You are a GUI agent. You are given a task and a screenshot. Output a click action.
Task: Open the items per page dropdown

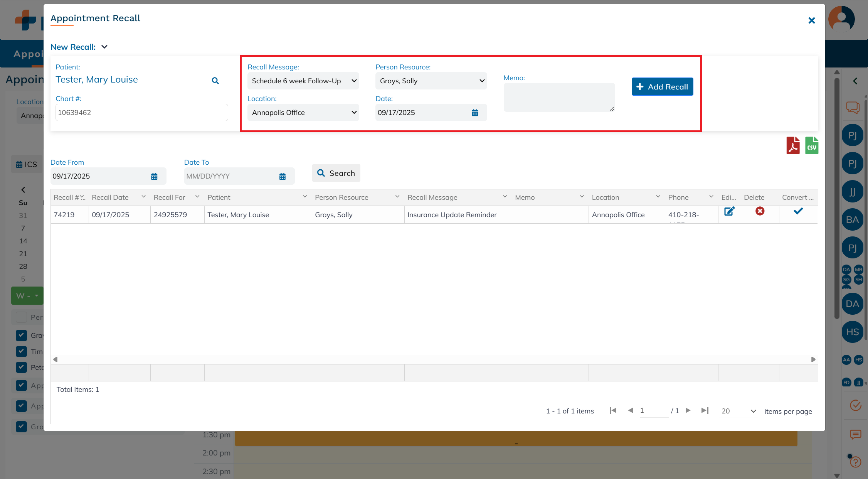[x=738, y=411]
